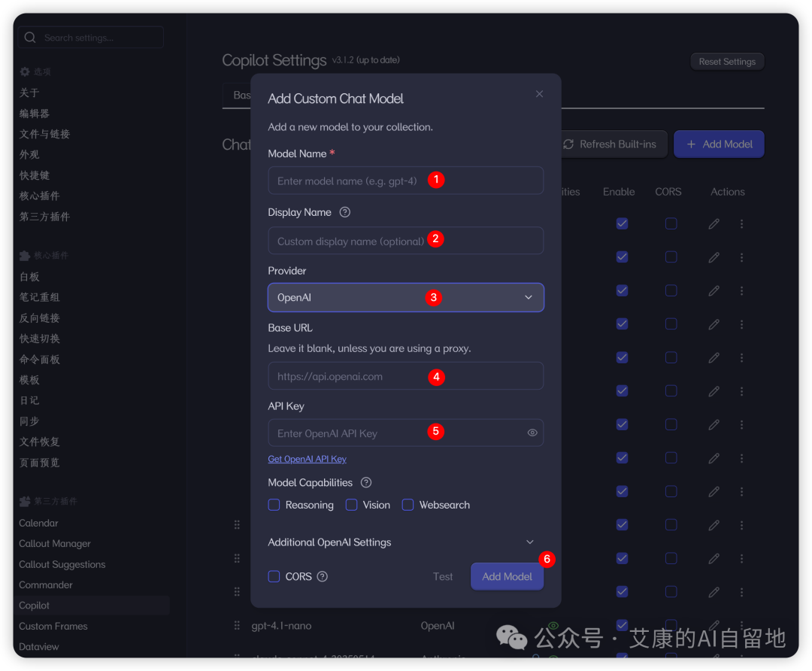Open 页面预览 plugin settings
The image size is (812, 671).
pos(39,462)
